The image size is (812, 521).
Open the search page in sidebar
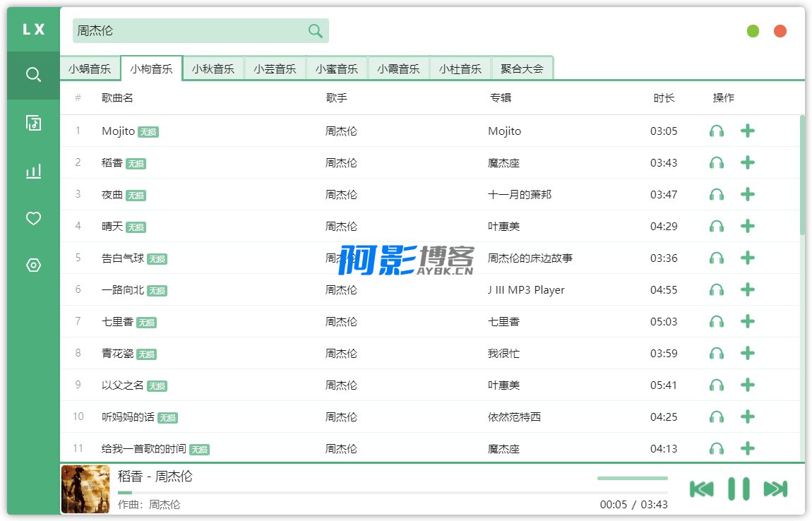coord(33,75)
